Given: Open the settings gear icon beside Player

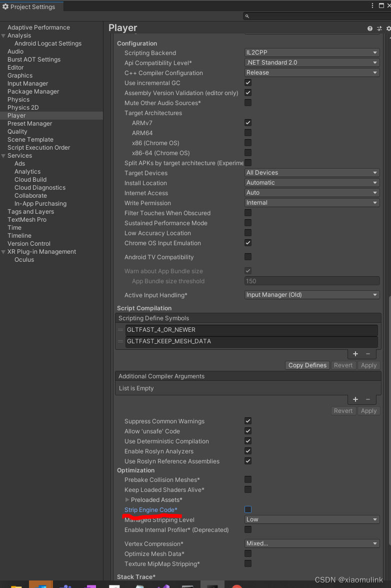Looking at the screenshot, I should point(387,28).
